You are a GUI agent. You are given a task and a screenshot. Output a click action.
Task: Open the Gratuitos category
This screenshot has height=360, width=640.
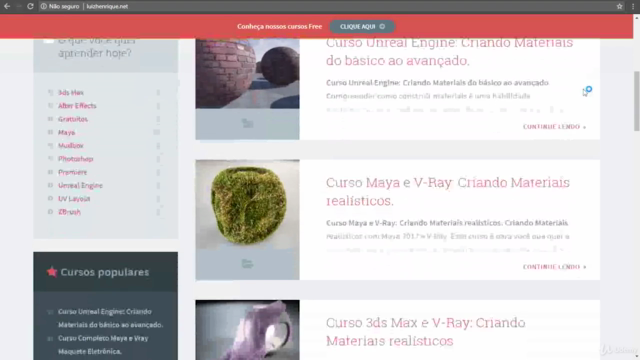[73, 119]
